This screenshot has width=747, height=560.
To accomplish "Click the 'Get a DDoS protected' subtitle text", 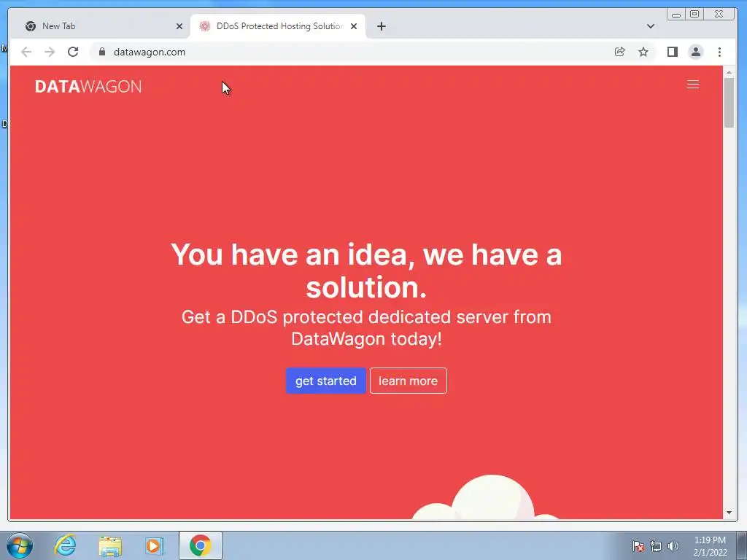I will click(x=366, y=328).
